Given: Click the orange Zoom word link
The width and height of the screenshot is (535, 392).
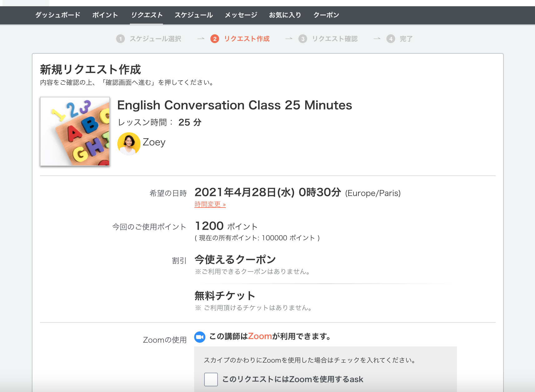Looking at the screenshot, I should coord(260,336).
